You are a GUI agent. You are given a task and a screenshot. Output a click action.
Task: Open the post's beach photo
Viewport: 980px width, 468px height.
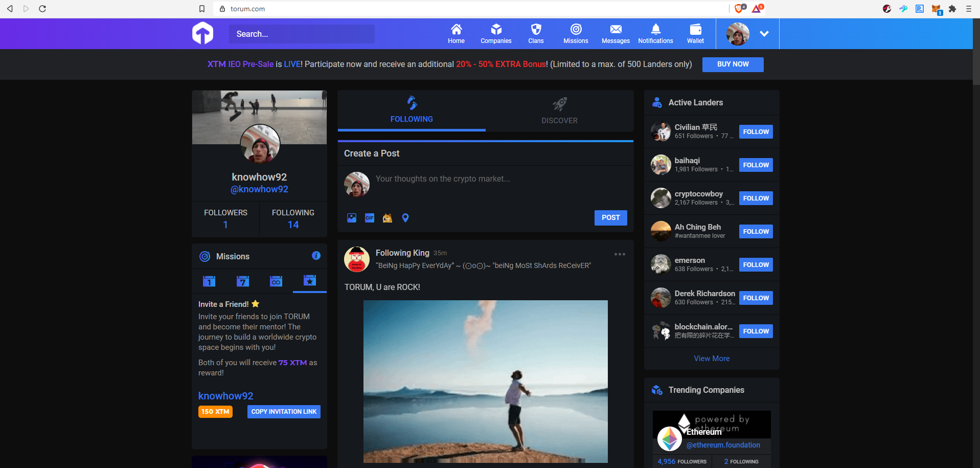tap(485, 382)
